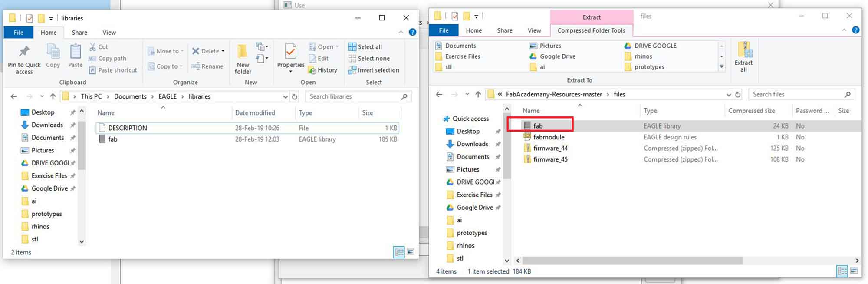Screen dimensions: 868x284
Task: Click Invert selection in Select group
Action: click(x=374, y=70)
